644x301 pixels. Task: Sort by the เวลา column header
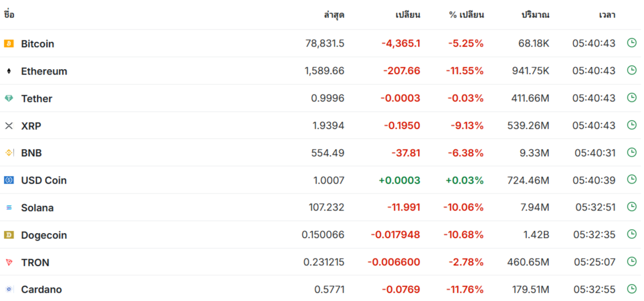tap(607, 15)
